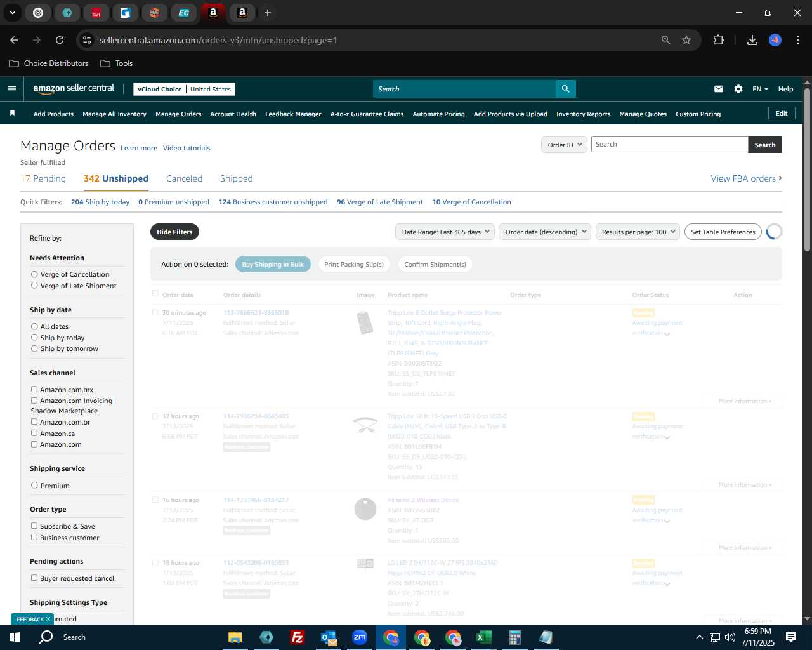Check the Amazon.com.mx sales channel

(x=34, y=390)
